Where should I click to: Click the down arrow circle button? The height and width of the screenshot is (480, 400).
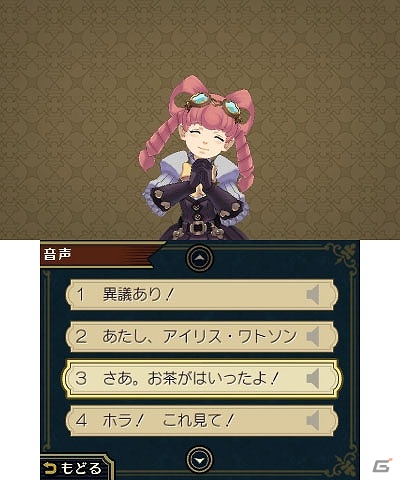click(200, 460)
